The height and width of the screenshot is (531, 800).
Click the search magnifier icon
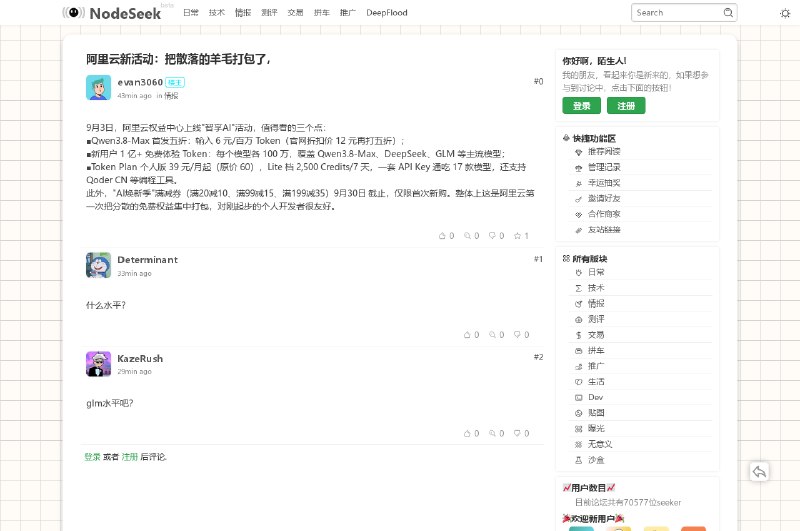coord(728,13)
